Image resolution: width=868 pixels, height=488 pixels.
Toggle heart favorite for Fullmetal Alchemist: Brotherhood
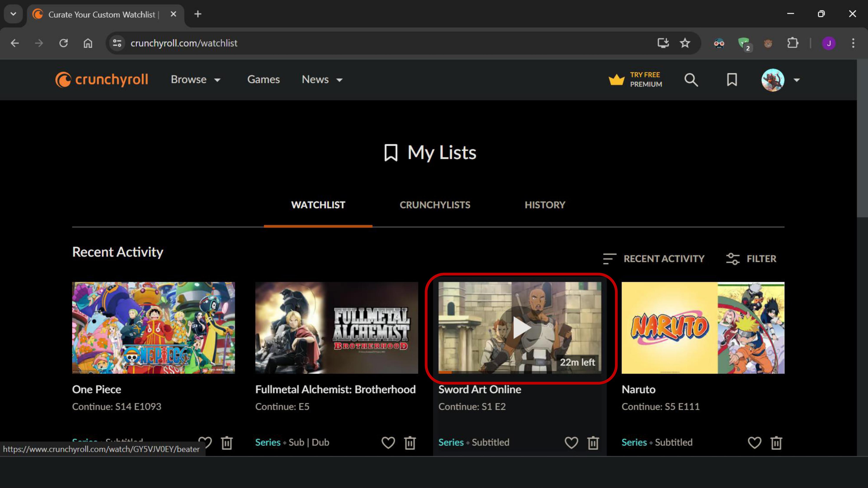[388, 442]
